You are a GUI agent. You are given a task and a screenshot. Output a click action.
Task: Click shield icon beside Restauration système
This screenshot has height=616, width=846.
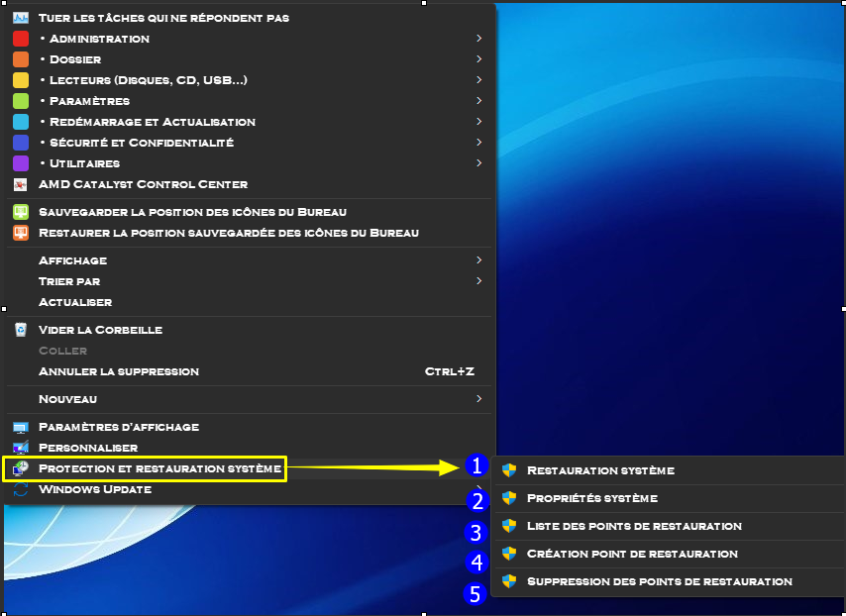[x=509, y=470]
